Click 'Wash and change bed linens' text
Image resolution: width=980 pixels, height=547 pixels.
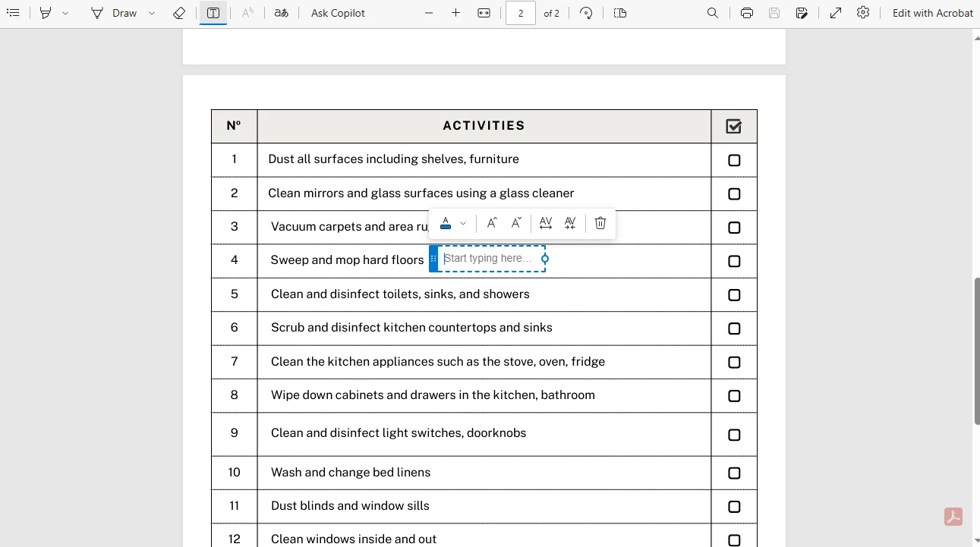point(351,472)
